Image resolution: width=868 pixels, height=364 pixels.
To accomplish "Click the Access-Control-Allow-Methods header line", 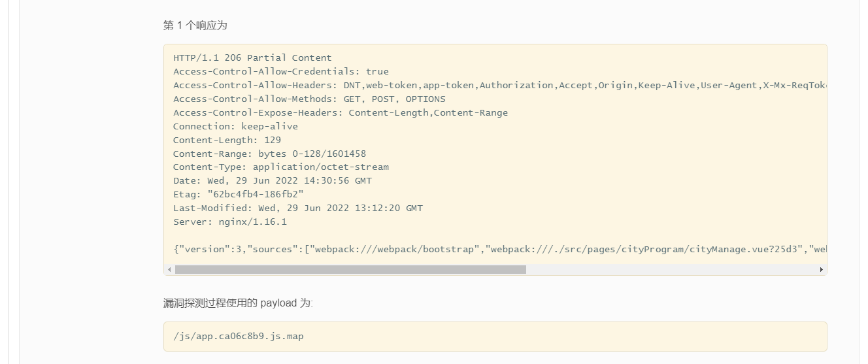I will [309, 99].
